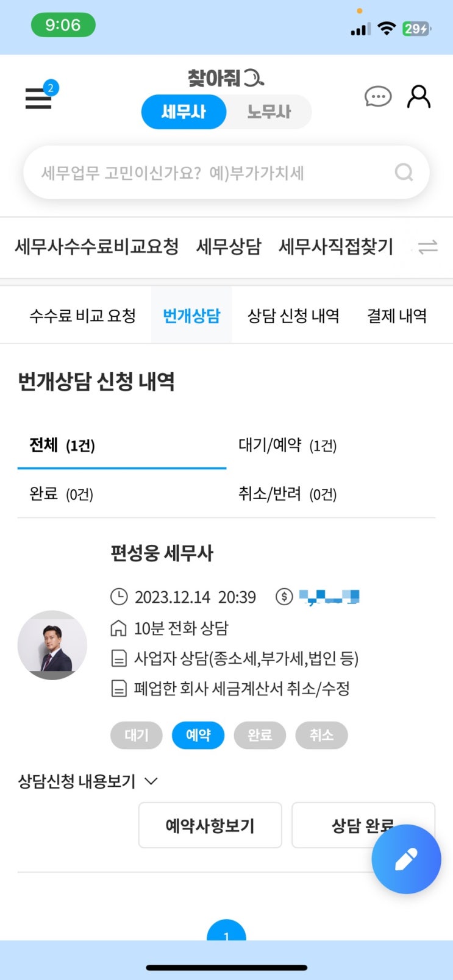Open the hamburger menu with notification badge
The width and height of the screenshot is (453, 980).
(x=39, y=98)
